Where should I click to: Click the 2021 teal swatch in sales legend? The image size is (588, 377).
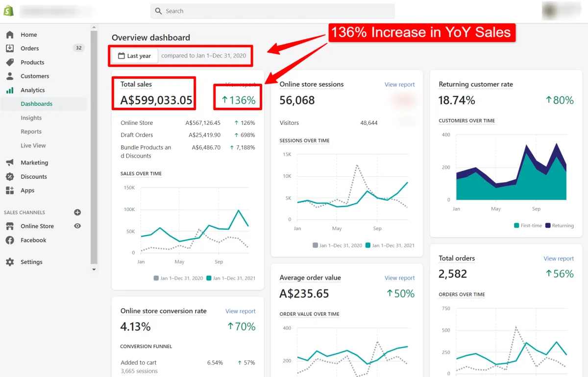tap(209, 278)
